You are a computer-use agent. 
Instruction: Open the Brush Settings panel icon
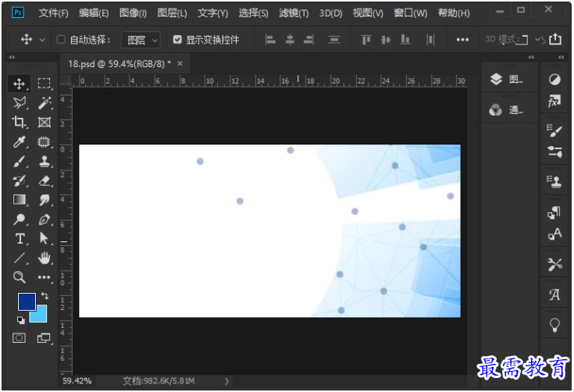pos(554,130)
